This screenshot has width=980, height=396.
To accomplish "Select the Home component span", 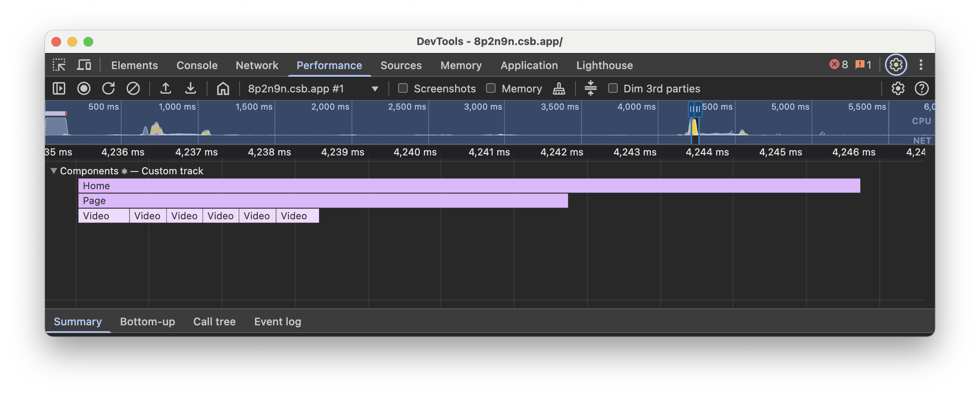I will [x=321, y=186].
